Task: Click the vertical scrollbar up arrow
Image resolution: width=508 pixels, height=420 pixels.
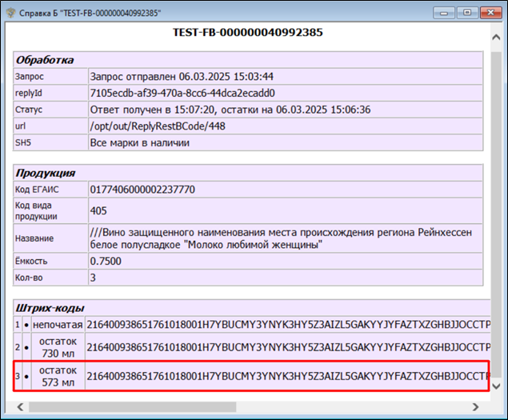Action: tap(497, 30)
